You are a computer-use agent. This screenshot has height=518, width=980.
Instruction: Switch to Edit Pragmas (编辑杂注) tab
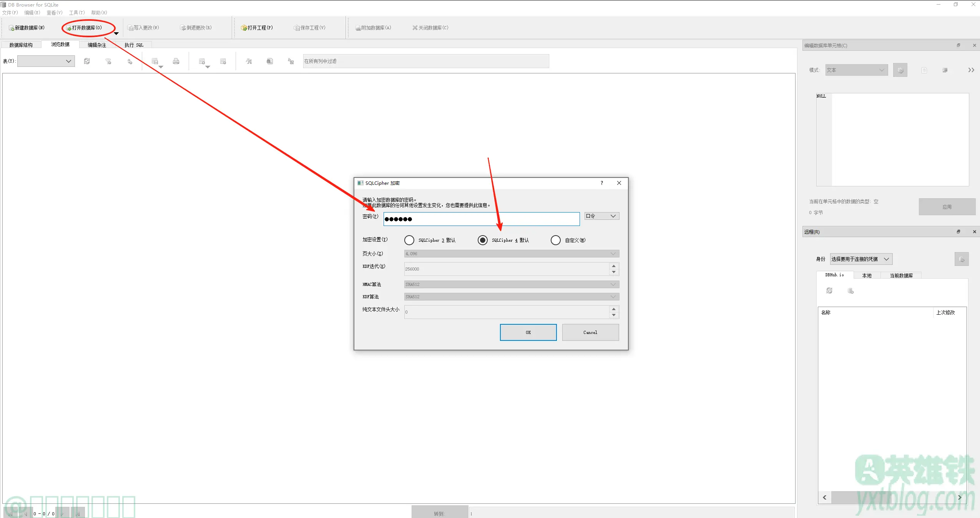97,45
